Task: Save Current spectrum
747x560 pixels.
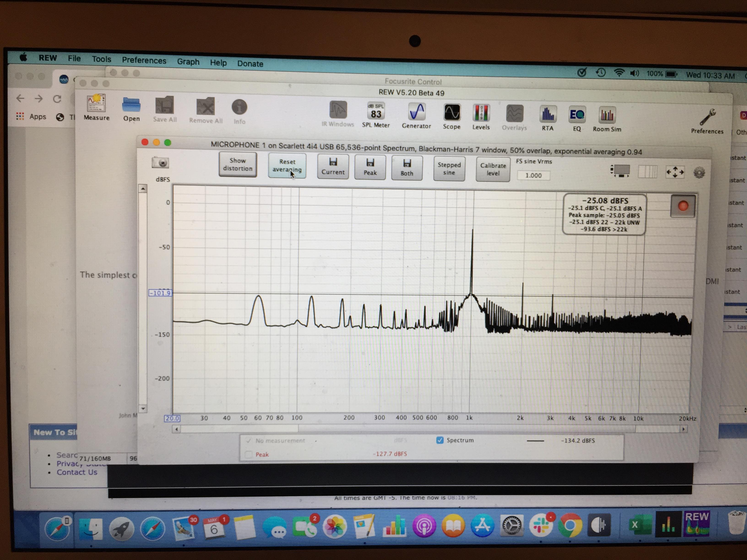Action: (333, 167)
